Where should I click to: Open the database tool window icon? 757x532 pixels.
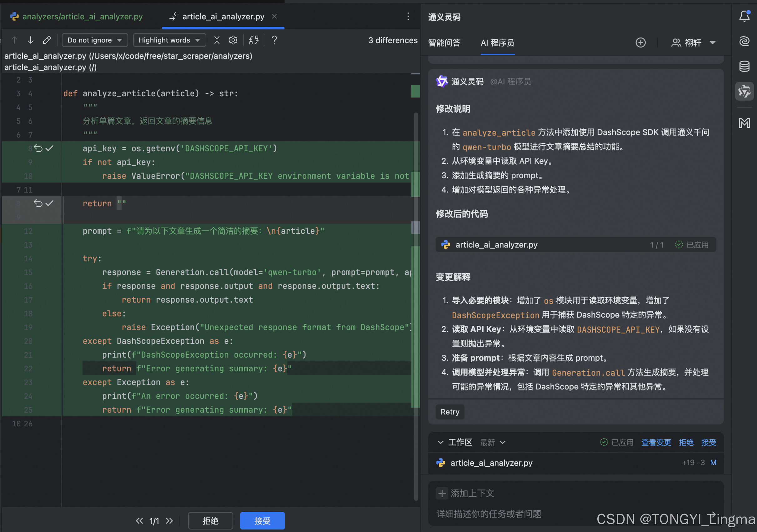tap(744, 66)
